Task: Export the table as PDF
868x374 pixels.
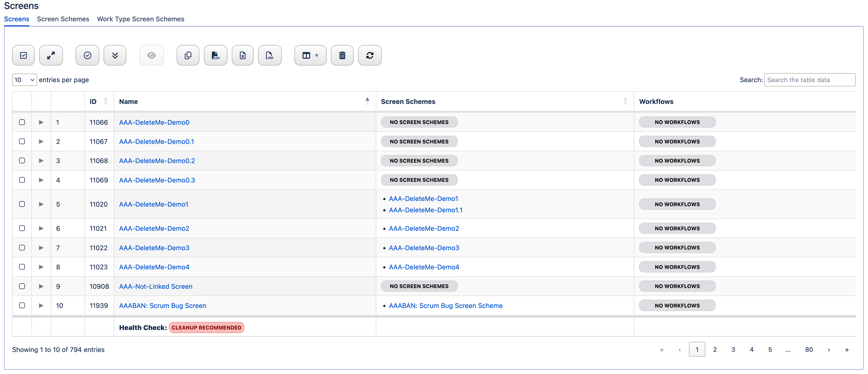Action: [x=269, y=55]
